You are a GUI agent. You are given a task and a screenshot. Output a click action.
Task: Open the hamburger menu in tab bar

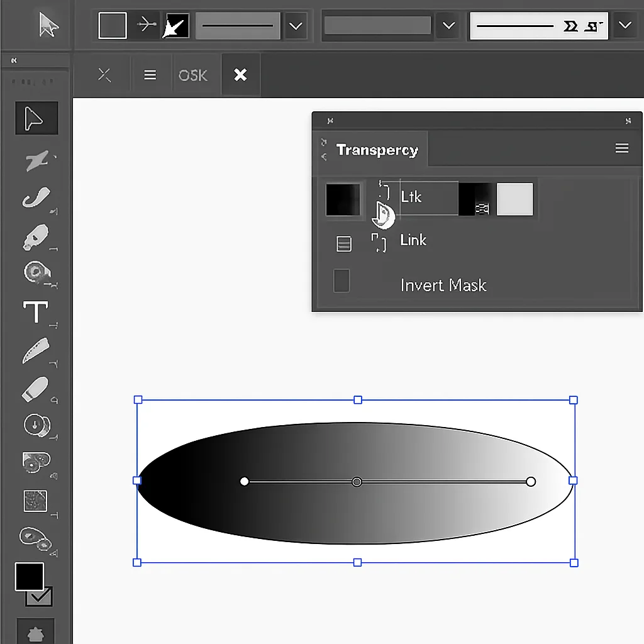click(x=150, y=75)
